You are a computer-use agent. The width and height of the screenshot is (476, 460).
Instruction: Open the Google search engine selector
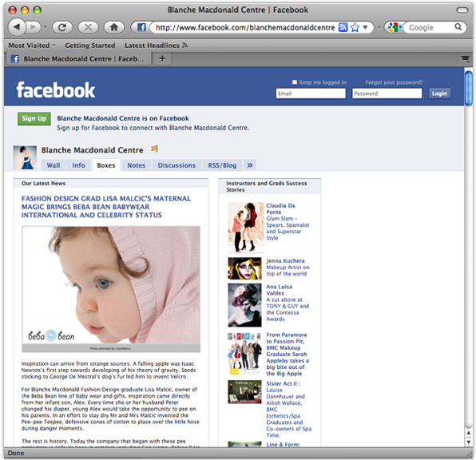coord(395,27)
